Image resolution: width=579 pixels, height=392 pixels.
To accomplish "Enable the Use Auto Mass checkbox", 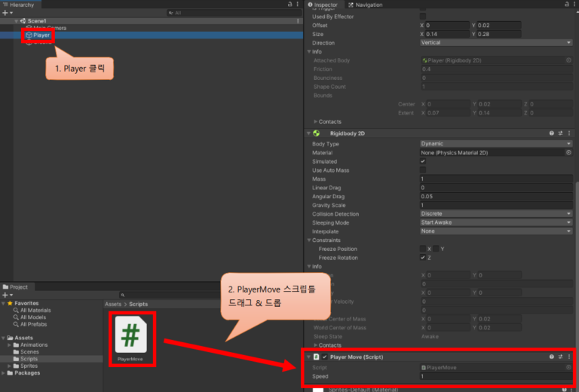I will tap(423, 170).
